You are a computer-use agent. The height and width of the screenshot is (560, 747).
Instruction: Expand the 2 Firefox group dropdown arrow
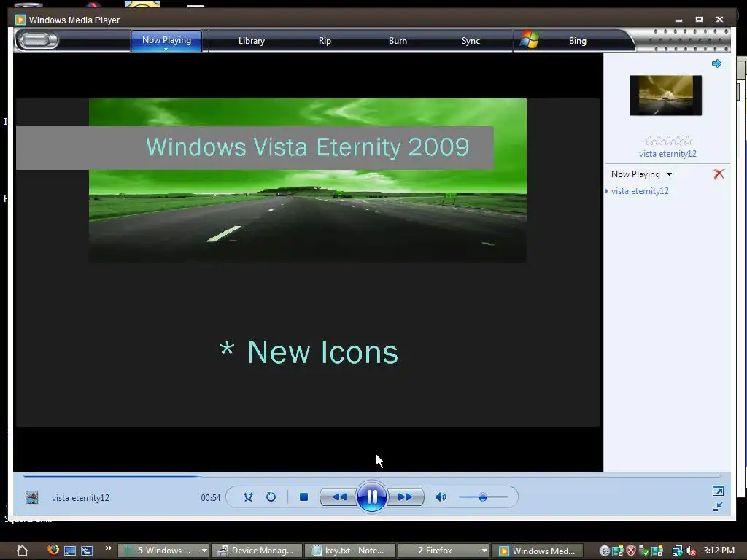(484, 551)
